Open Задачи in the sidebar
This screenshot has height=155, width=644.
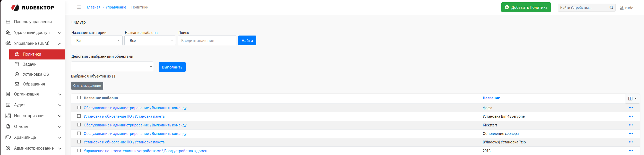(x=30, y=64)
